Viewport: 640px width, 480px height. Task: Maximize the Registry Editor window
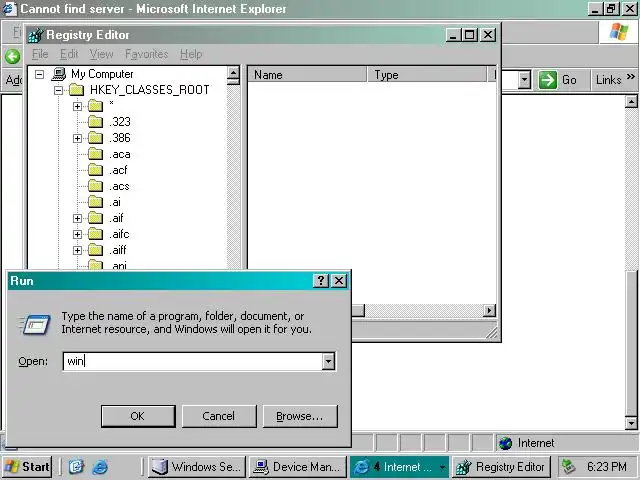469,35
